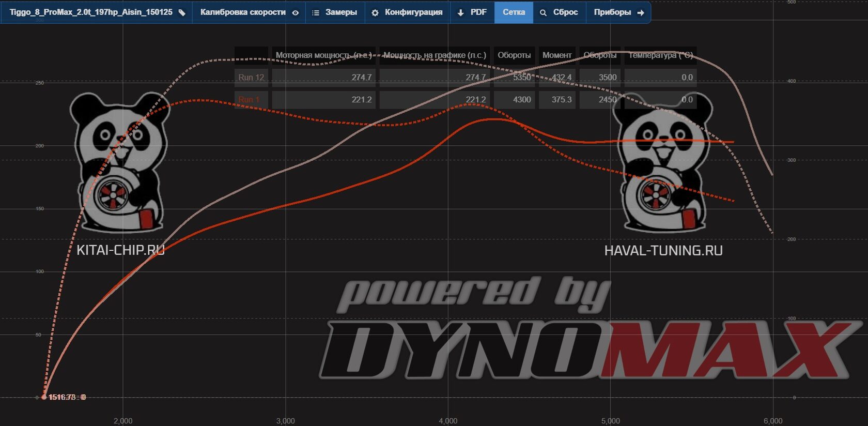This screenshot has width=868, height=426.
Task: Select Run 1 row label
Action: 251,99
